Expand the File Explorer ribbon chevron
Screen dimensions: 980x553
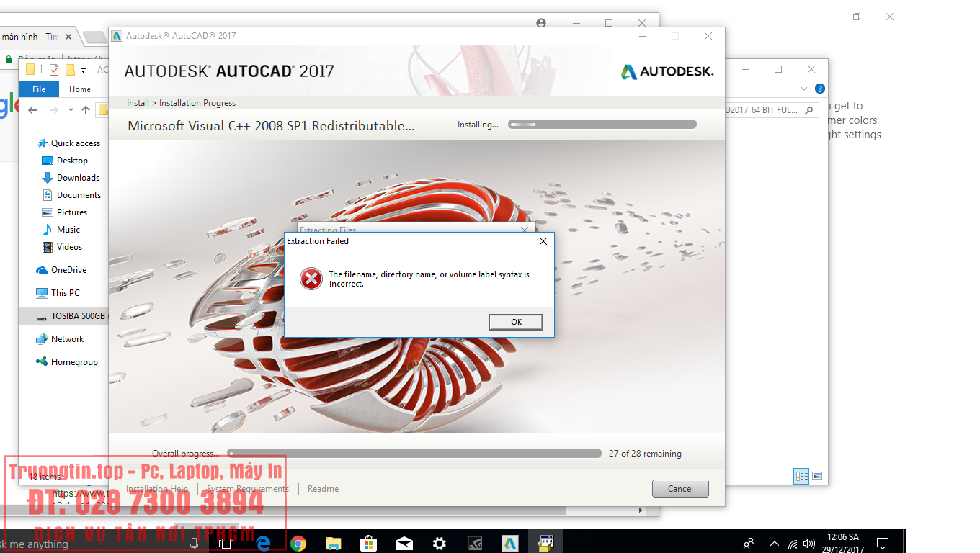805,89
